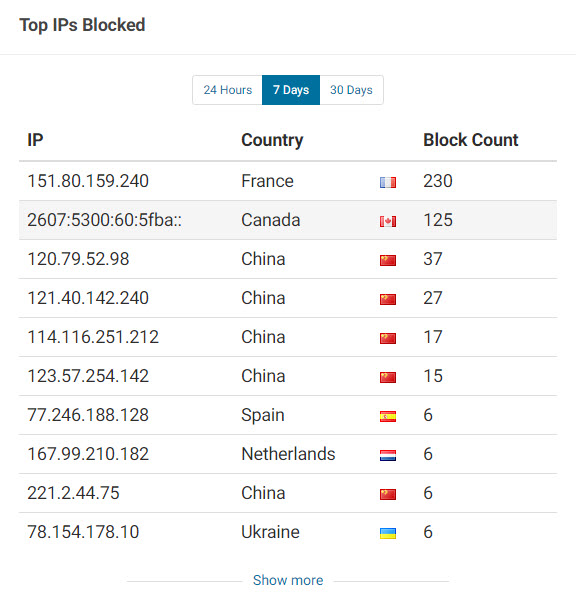Click China flag in 123.57.254.142 row
The image size is (576, 608).
click(388, 377)
